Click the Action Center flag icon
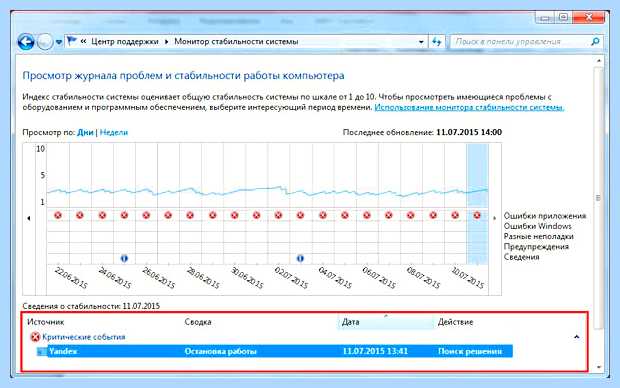Image resolution: width=620 pixels, height=388 pixels. (72, 41)
